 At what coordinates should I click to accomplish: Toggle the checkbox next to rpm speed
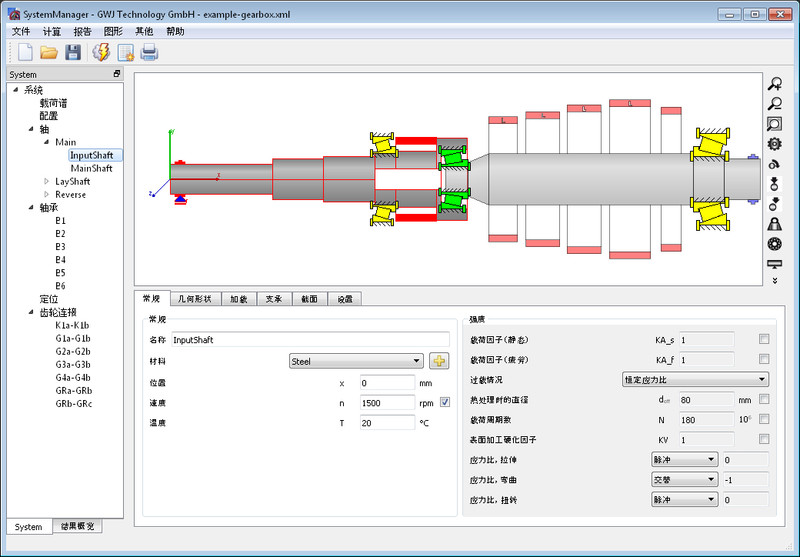pyautogui.click(x=446, y=402)
